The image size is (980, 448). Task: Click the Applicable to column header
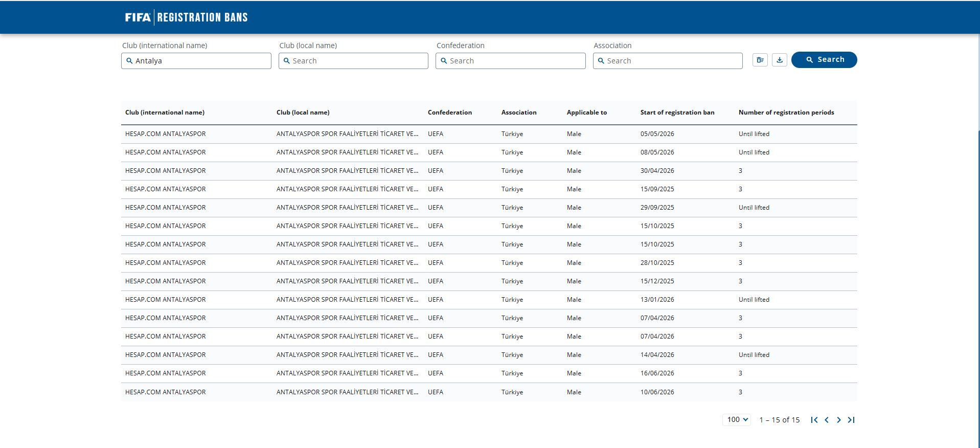(x=587, y=113)
